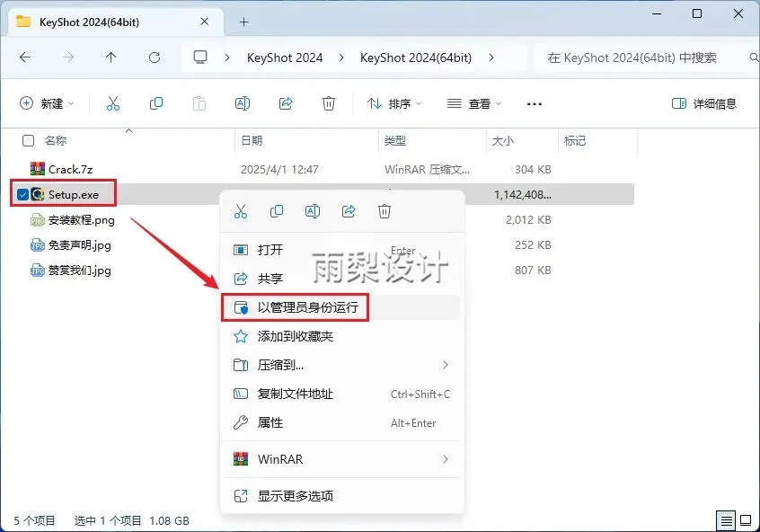Switch to the large thumbnails view icon
Screen dimensions: 760x532
(746, 521)
